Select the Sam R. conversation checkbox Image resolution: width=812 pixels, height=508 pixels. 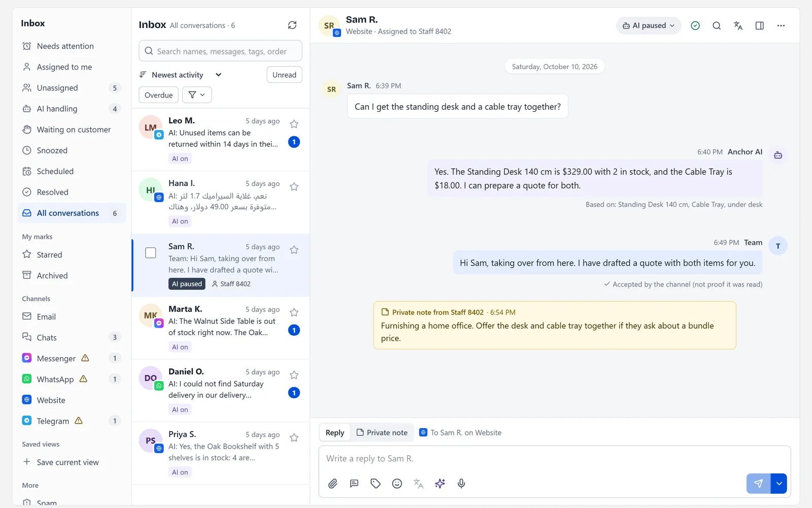point(151,252)
